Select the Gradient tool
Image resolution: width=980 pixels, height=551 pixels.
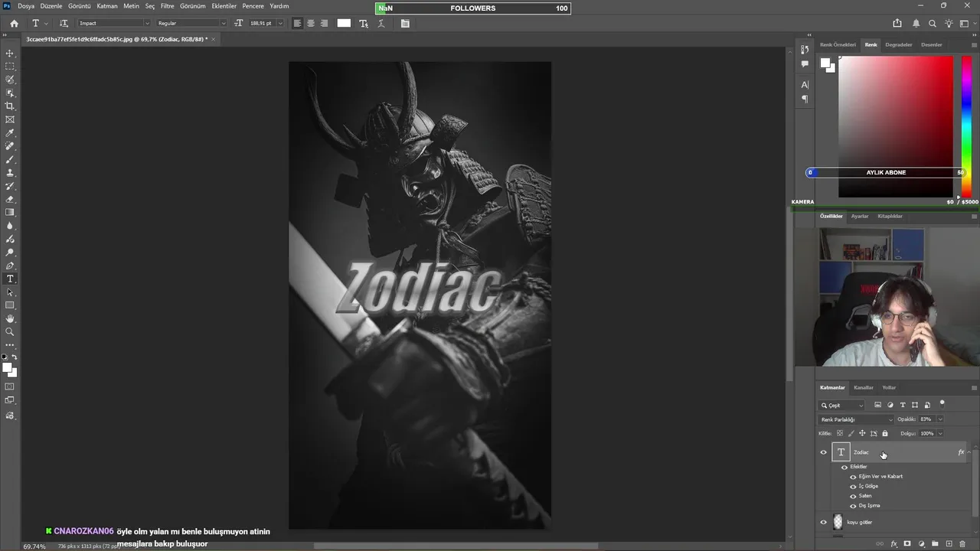click(x=10, y=213)
